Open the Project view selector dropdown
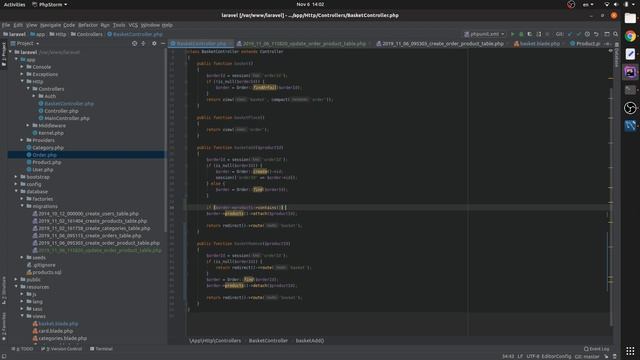640x360 pixels. coord(25,43)
